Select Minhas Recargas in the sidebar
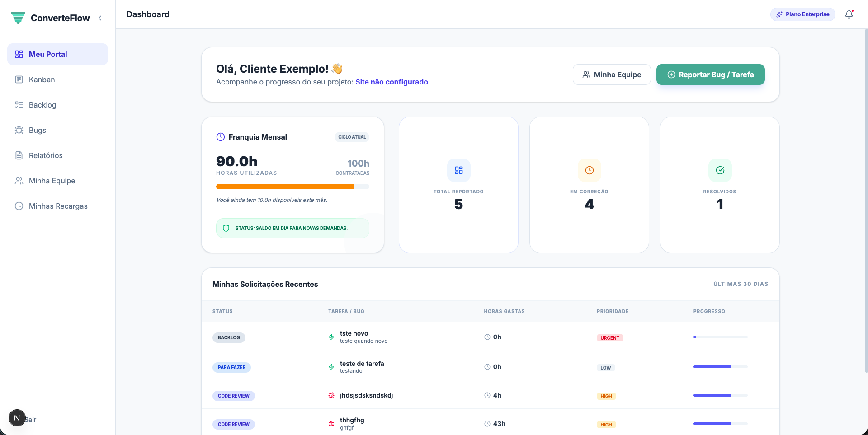 coord(58,206)
